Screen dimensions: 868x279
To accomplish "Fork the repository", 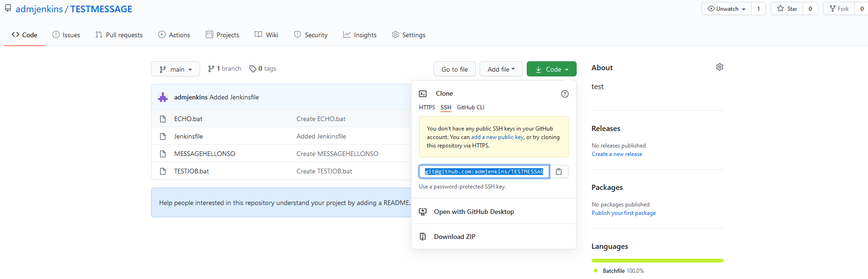I will [x=839, y=8].
